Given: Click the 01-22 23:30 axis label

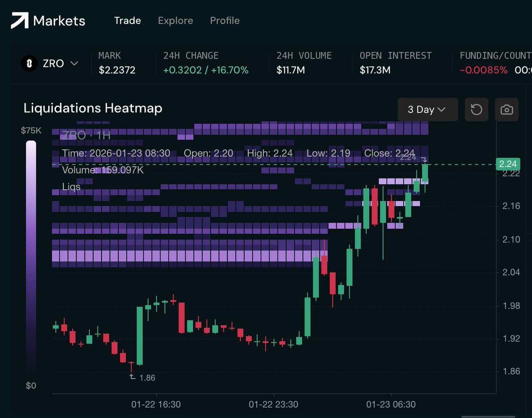Looking at the screenshot, I should (274, 404).
